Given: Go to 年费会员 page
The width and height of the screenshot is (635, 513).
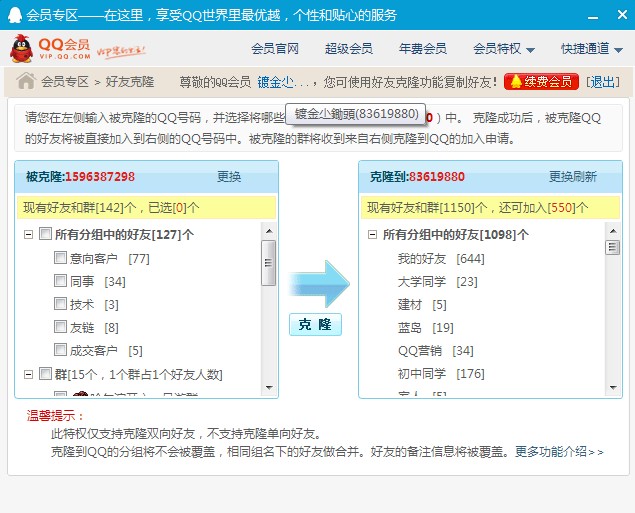Looking at the screenshot, I should 422,49.
